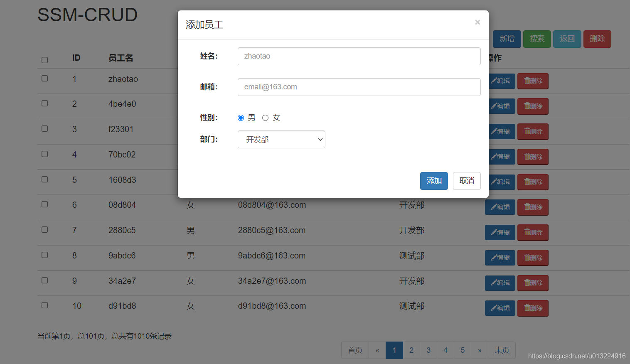Click the 邮箱 email input field

pyautogui.click(x=359, y=87)
